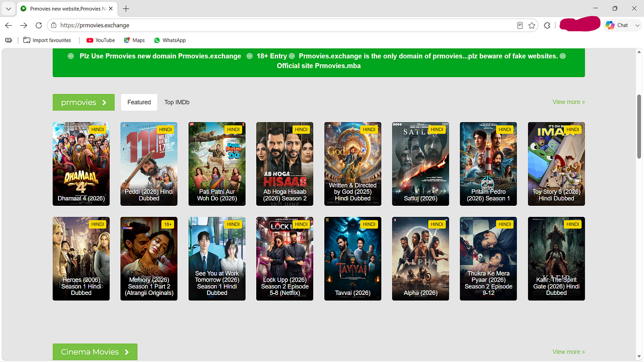Open Thukra Ke Mera Pyaar poster

(489, 259)
